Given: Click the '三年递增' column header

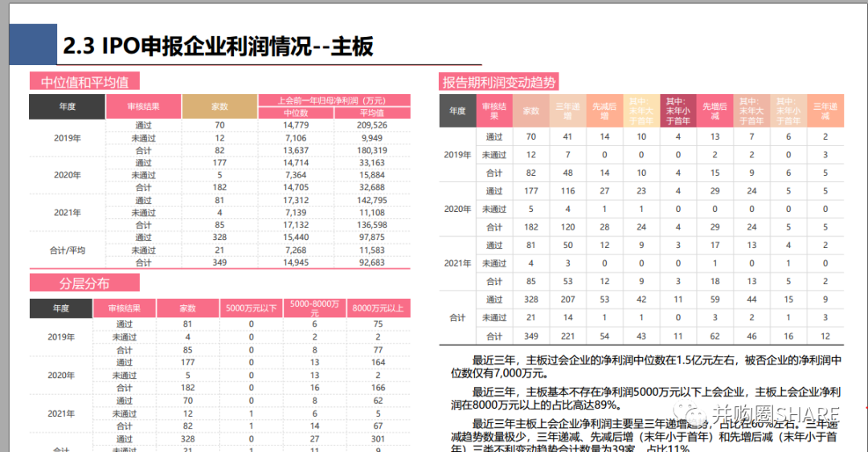Looking at the screenshot, I should [568, 111].
